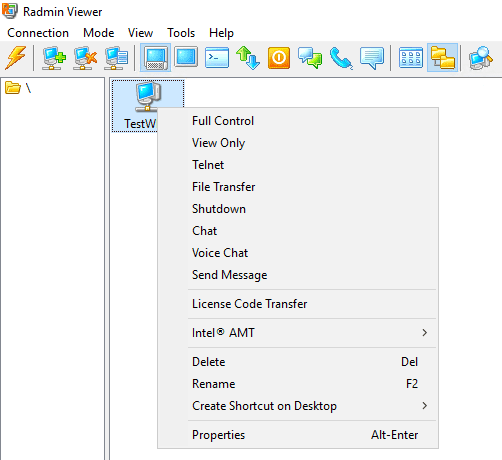Choose Shutdown from context menu
Image resolution: width=502 pixels, height=460 pixels.
pos(298,209)
